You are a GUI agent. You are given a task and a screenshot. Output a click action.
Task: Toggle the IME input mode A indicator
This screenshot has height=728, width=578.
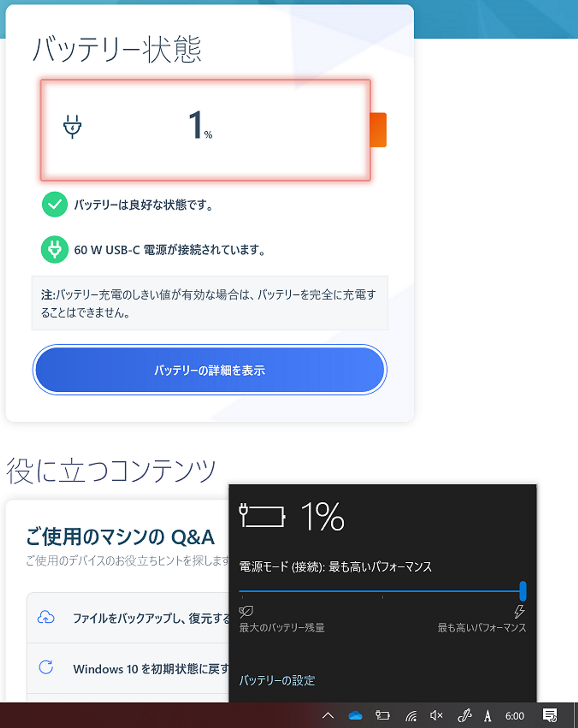[x=487, y=716]
